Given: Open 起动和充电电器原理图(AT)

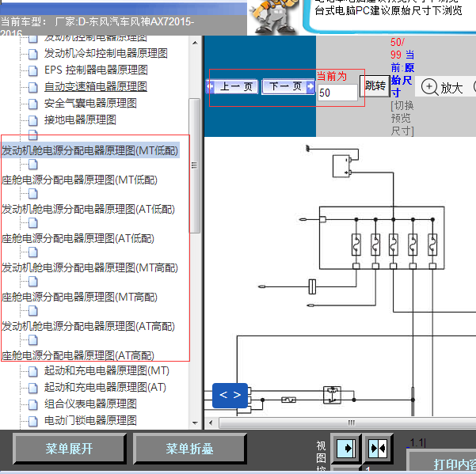Looking at the screenshot, I should (x=105, y=387).
